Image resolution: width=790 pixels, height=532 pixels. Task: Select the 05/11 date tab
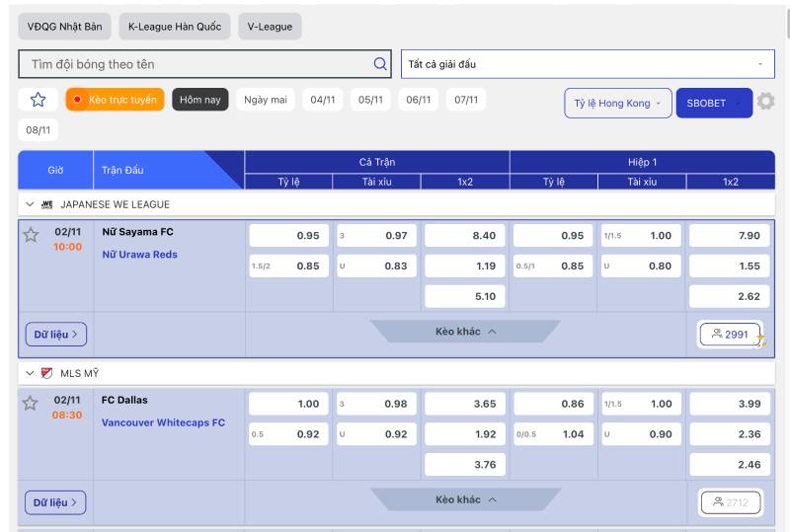click(x=370, y=100)
